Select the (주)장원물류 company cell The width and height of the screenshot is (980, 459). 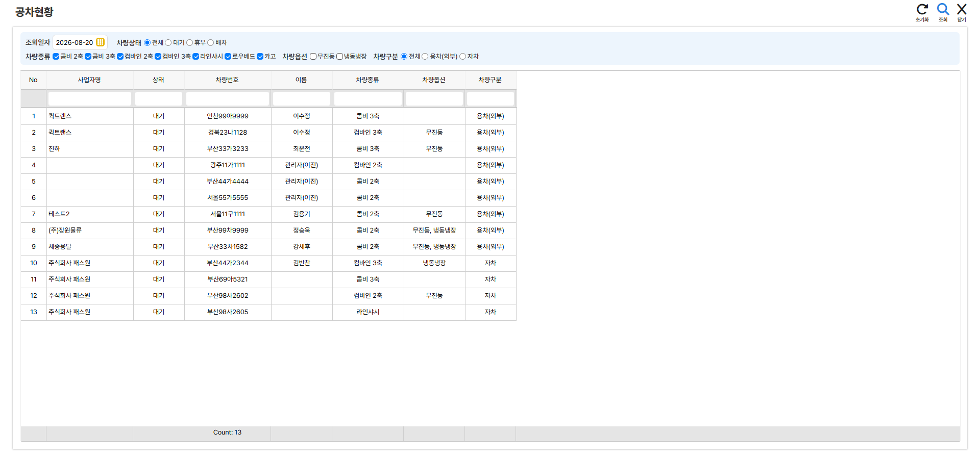click(x=90, y=231)
